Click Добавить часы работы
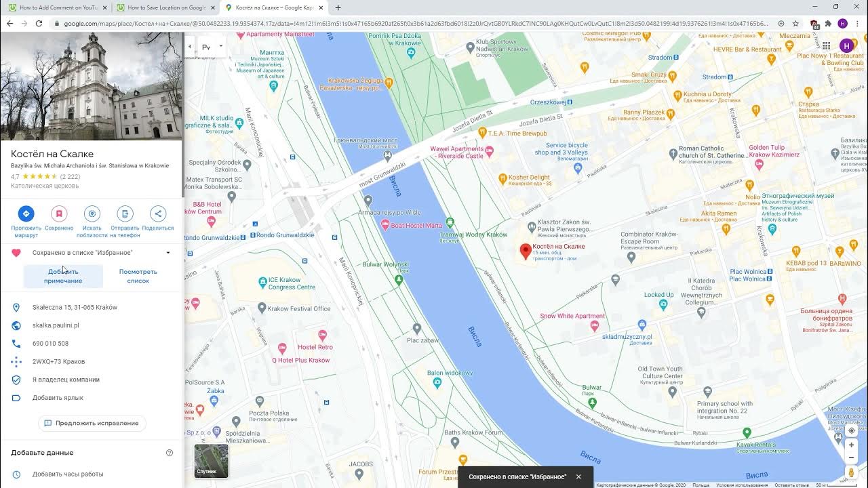The width and height of the screenshot is (868, 488). pyautogui.click(x=68, y=474)
